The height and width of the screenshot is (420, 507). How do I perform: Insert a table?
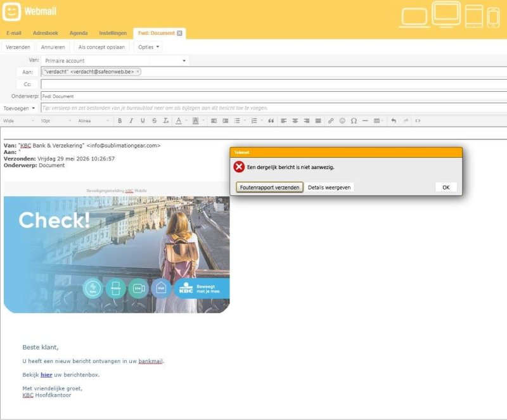(376, 121)
